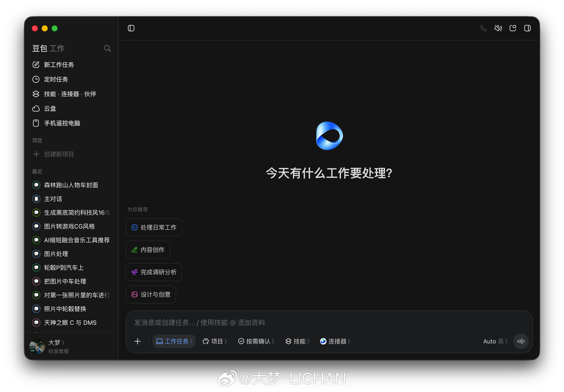Image resolution: width=564 pixels, height=392 pixels.
Task: Click the chat icon beside 图片转游戏CG风格
Action: coord(36,226)
